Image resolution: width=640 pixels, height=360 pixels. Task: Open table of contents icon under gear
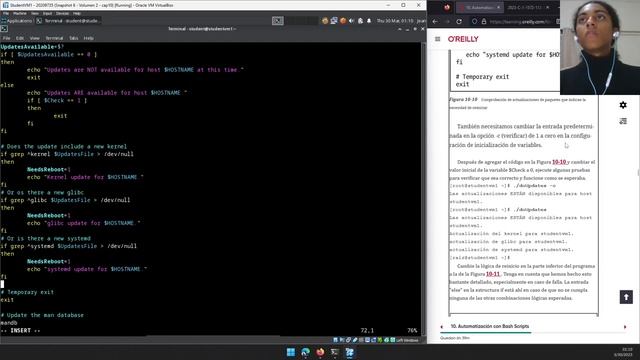point(623,121)
